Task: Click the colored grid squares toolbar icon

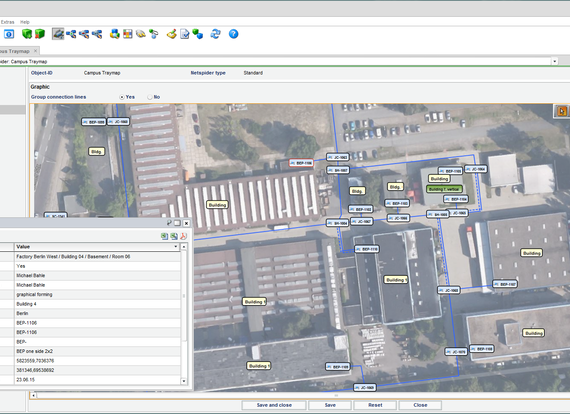Action: 128,34
